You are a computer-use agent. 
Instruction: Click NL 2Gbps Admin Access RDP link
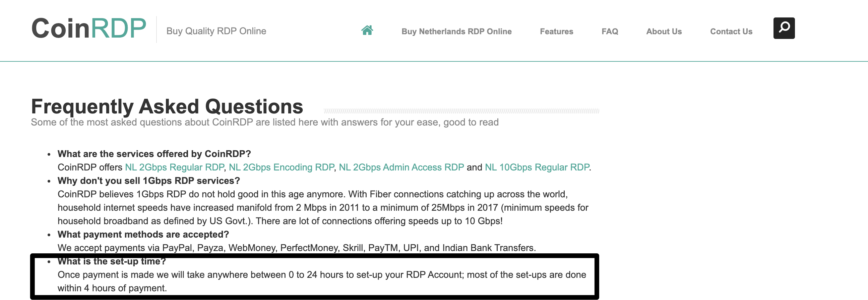tap(401, 167)
